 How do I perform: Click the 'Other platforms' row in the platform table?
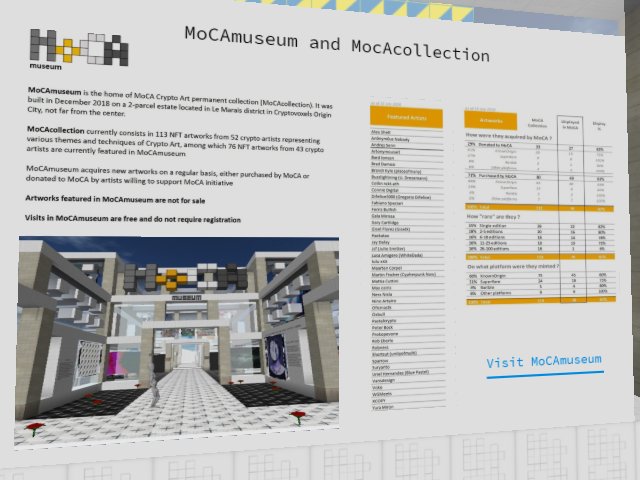[x=541, y=293]
